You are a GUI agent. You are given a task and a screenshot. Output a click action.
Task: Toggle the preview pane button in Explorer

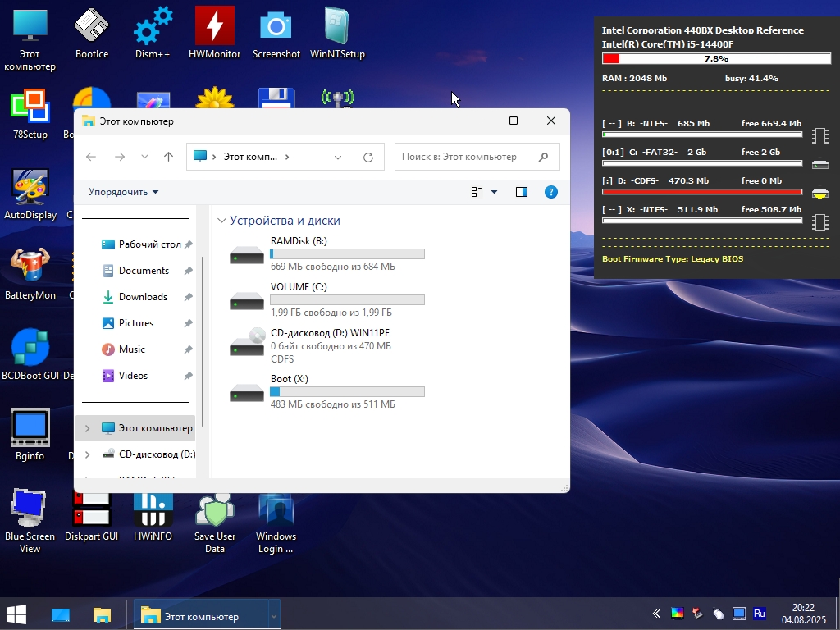click(521, 192)
